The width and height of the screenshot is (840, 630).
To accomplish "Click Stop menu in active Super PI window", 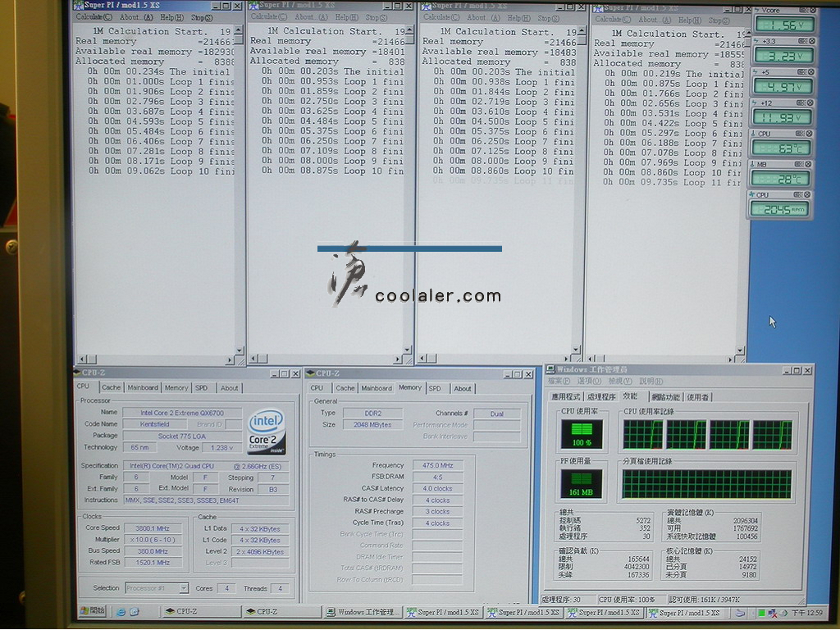I will coord(202,17).
